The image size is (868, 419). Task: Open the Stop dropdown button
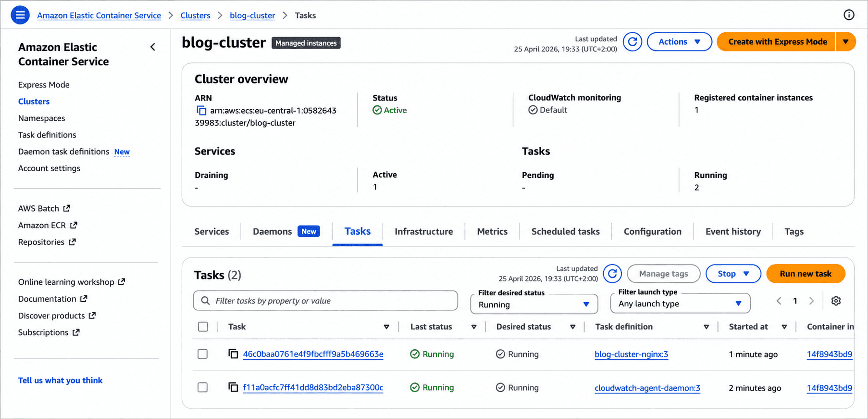pos(733,274)
